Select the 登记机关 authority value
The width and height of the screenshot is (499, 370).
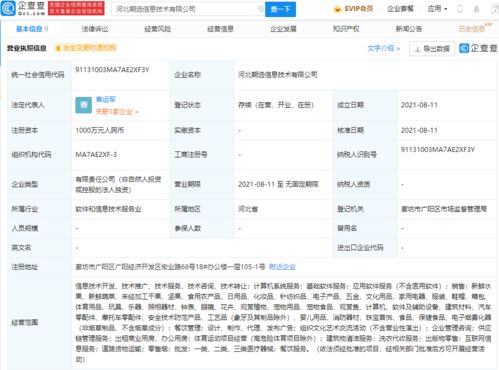click(444, 209)
